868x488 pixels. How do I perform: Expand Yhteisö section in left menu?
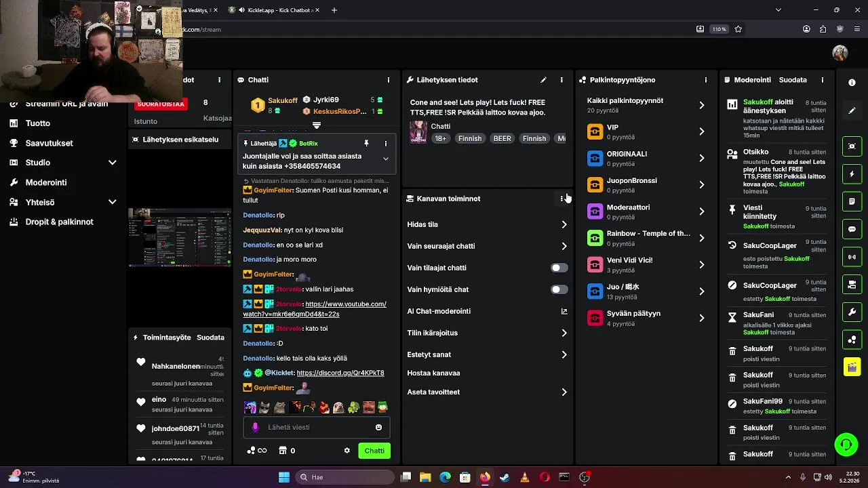[x=113, y=202]
